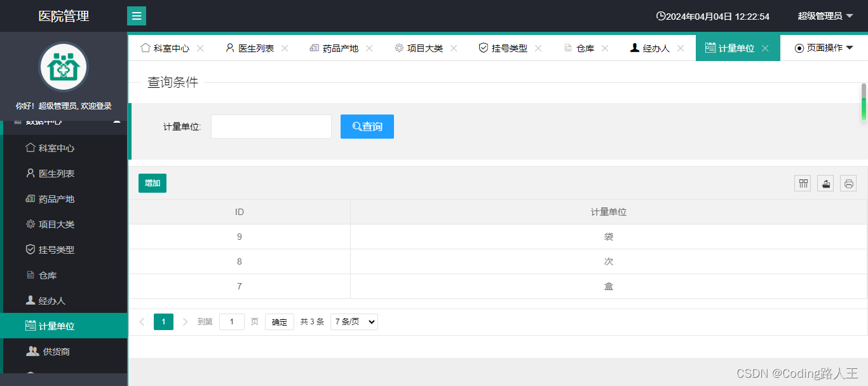Viewport: 868px width, 386px height.
Task: Switch to the 经办人 tab
Action: coord(650,48)
